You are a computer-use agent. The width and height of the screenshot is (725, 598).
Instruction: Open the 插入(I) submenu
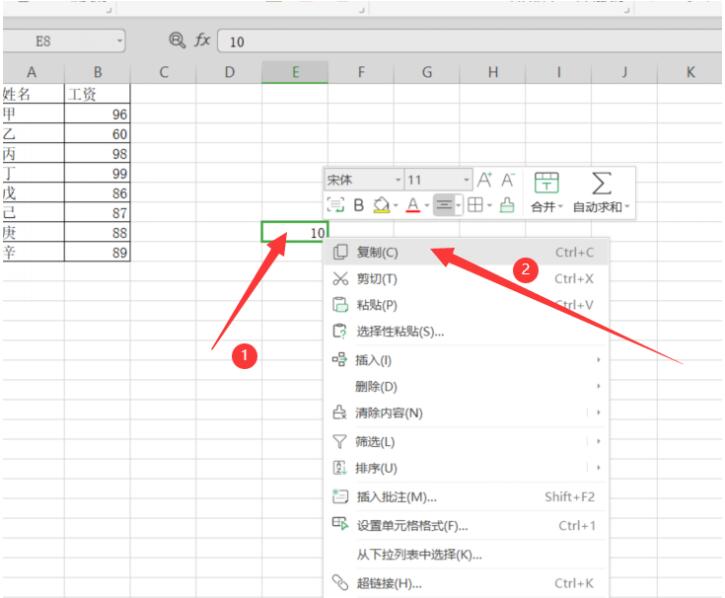[x=466, y=360]
